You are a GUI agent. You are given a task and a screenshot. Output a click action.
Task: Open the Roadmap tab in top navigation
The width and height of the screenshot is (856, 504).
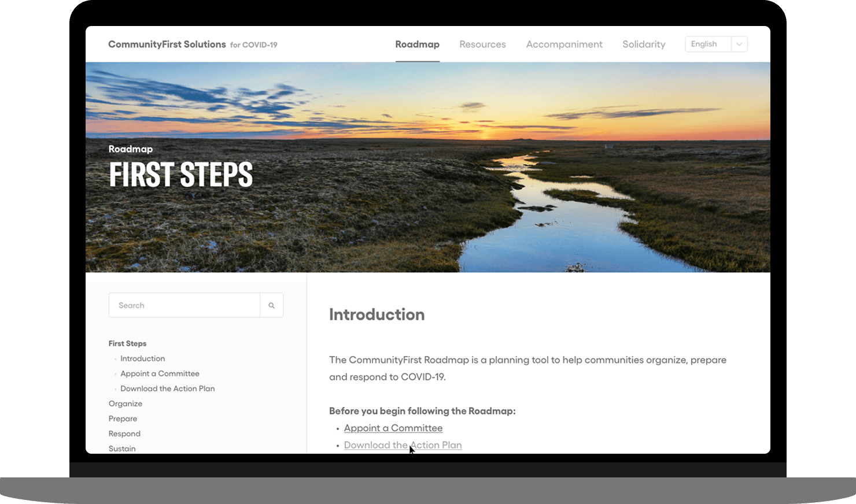pyautogui.click(x=417, y=45)
